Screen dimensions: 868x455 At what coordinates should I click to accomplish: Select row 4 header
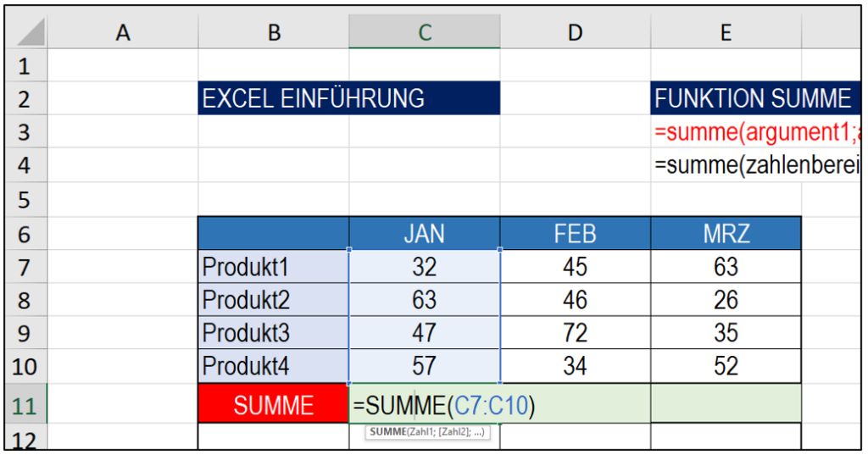pyautogui.click(x=25, y=165)
